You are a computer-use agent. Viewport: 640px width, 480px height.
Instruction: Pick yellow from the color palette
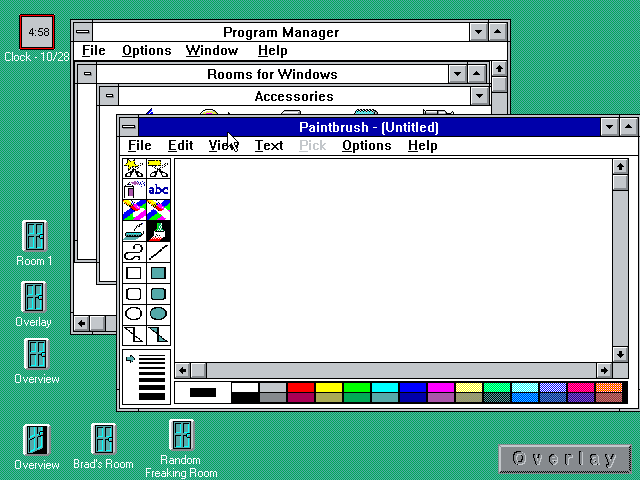329,387
